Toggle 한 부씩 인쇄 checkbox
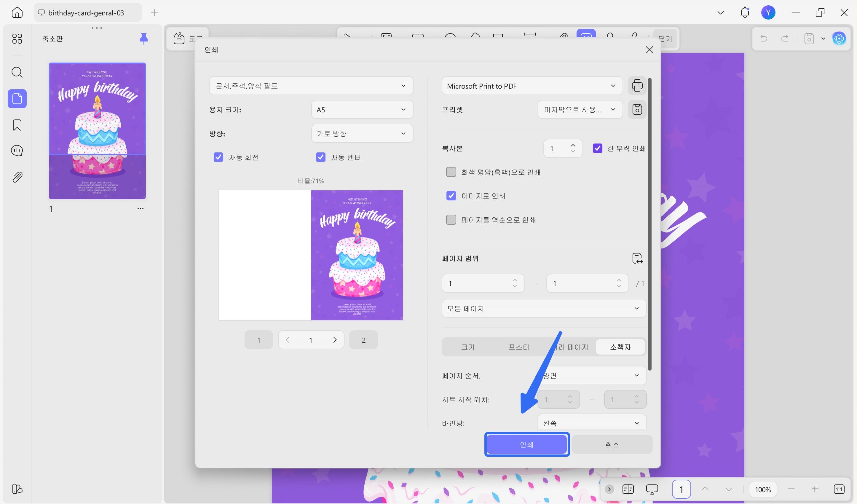 pos(597,148)
